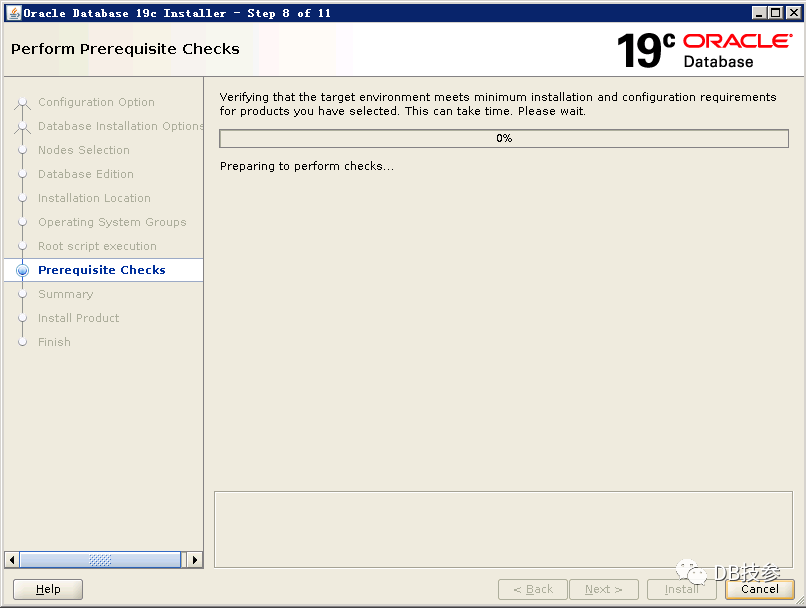Image resolution: width=806 pixels, height=608 pixels.
Task: Close the installer window
Action: pos(793,13)
